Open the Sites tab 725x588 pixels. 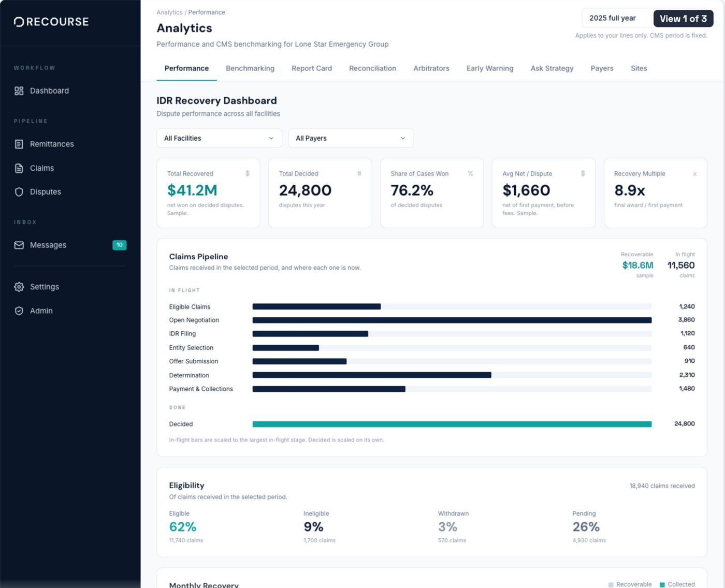pyautogui.click(x=639, y=68)
